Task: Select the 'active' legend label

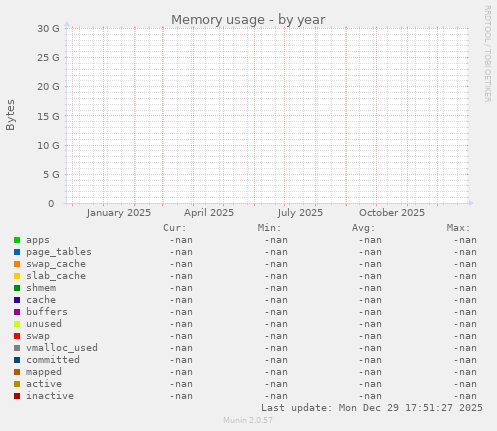Action: [44, 384]
